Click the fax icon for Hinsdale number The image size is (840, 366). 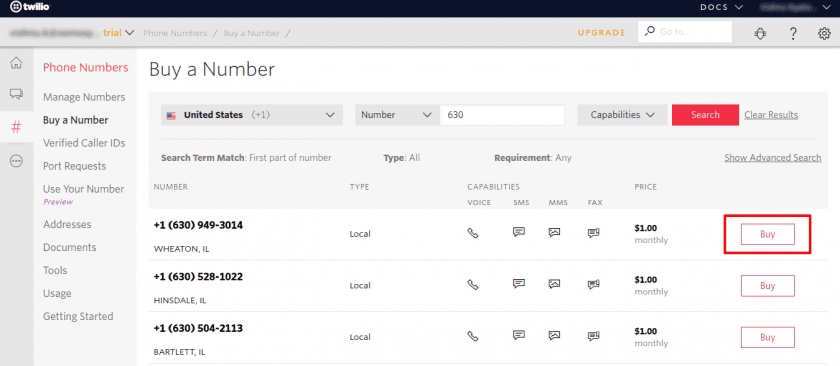coord(593,285)
